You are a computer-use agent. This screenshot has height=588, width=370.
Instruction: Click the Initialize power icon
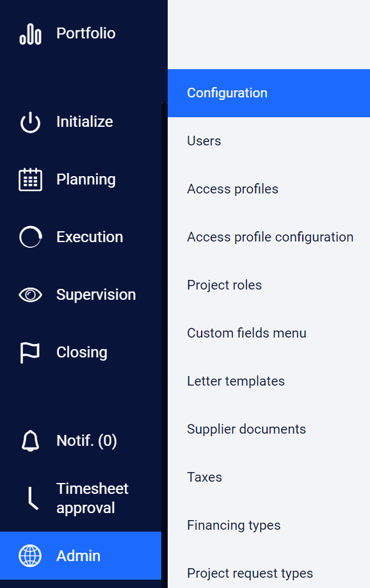pos(30,122)
